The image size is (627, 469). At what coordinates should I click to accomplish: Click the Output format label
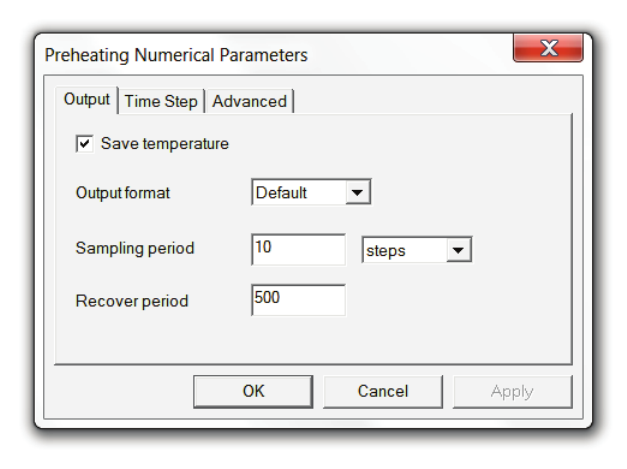pos(123,193)
